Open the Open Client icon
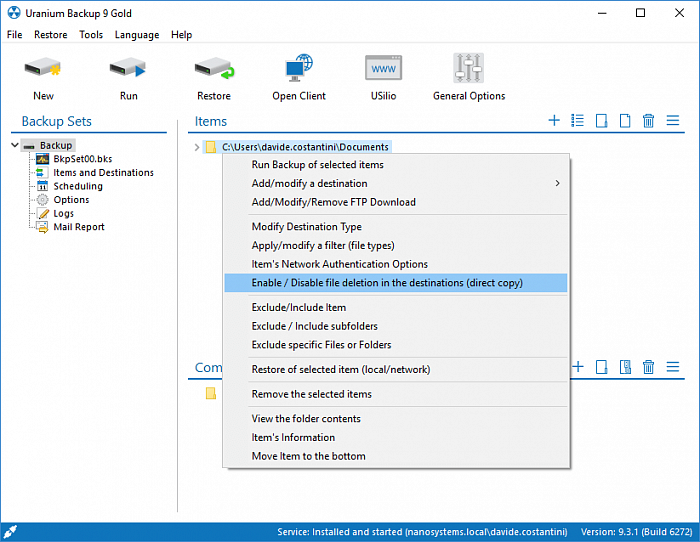700x542 pixels. click(299, 68)
